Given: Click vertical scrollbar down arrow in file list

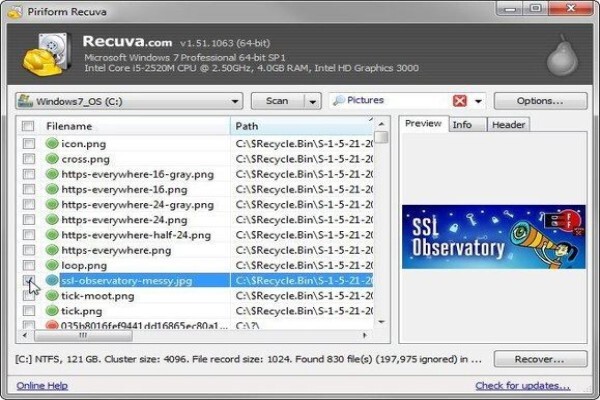Looking at the screenshot, I should click(381, 322).
